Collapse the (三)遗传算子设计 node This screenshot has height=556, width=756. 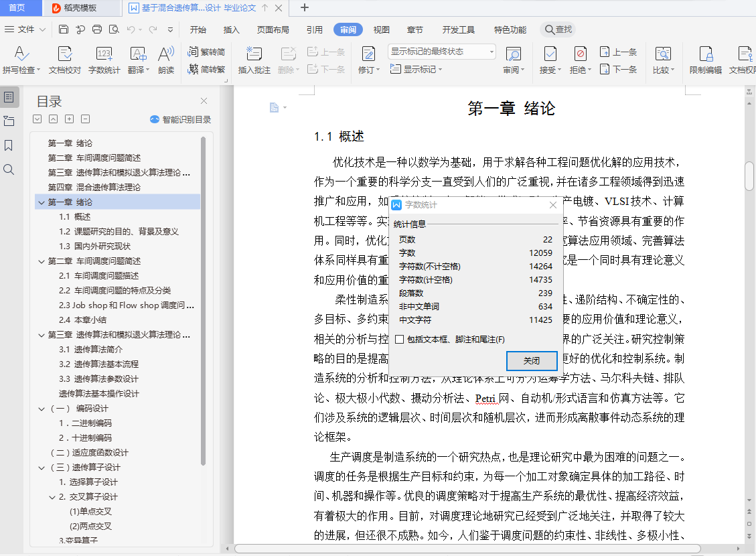[x=42, y=468]
